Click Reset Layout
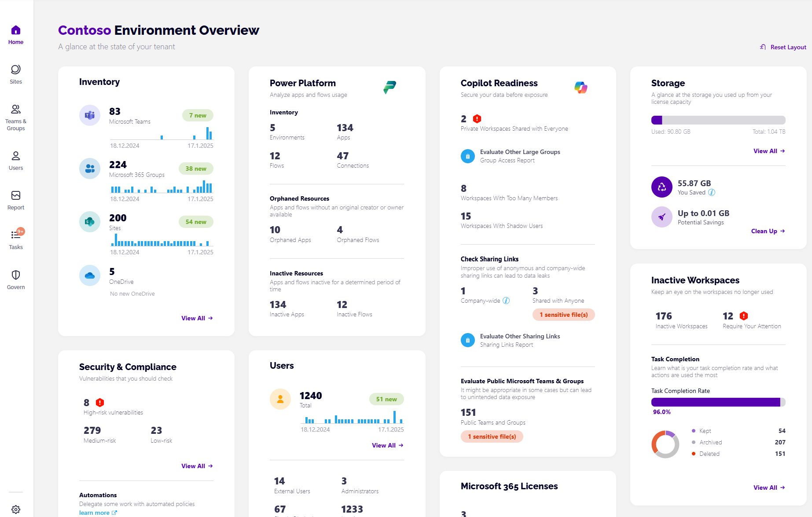This screenshot has width=812, height=517. click(x=787, y=47)
